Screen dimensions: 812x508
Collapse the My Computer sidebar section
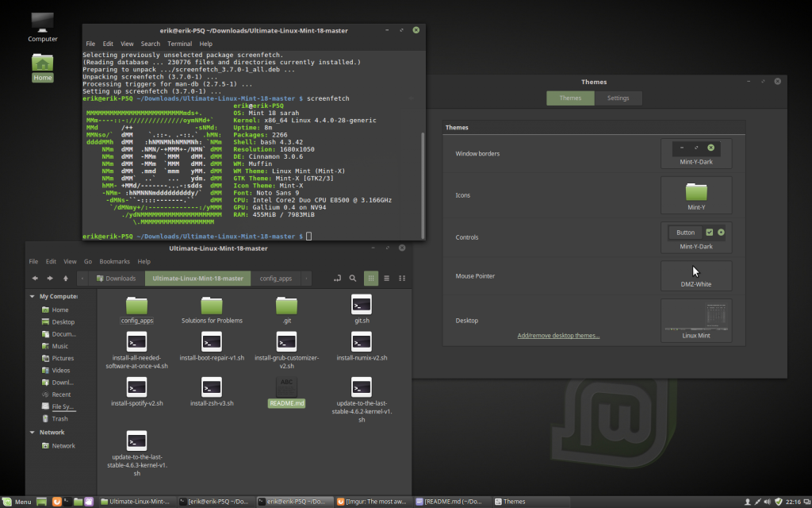tap(30, 296)
